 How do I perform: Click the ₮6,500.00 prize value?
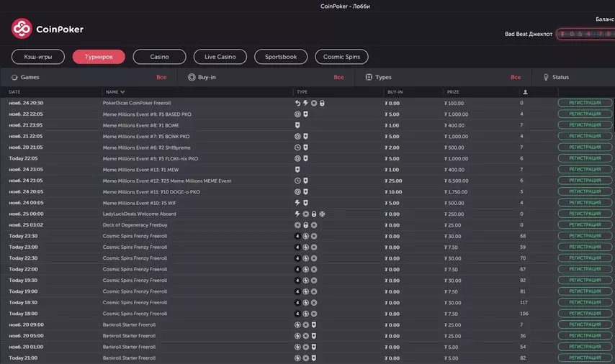(x=456, y=181)
